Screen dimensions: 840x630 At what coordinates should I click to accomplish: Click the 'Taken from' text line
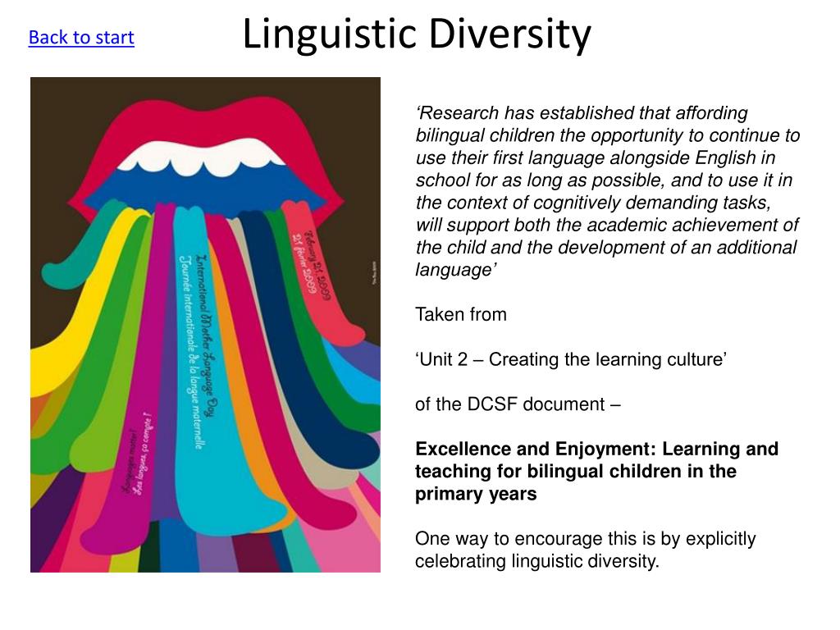pos(461,314)
